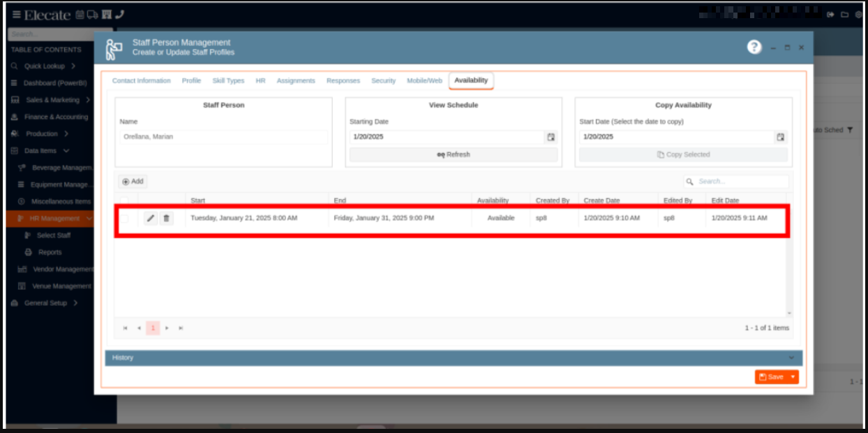
Task: Collapse the HR Management menu section
Action: (89, 219)
